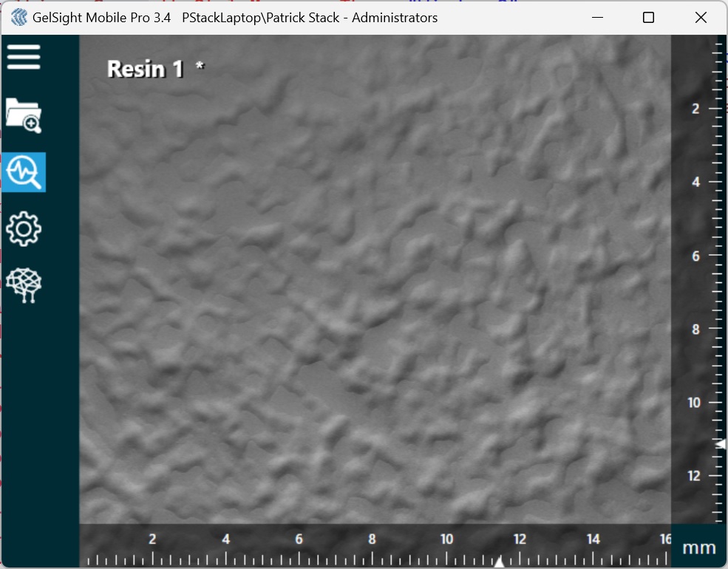Open the settings gear
This screenshot has width=728, height=569.
coord(24,229)
